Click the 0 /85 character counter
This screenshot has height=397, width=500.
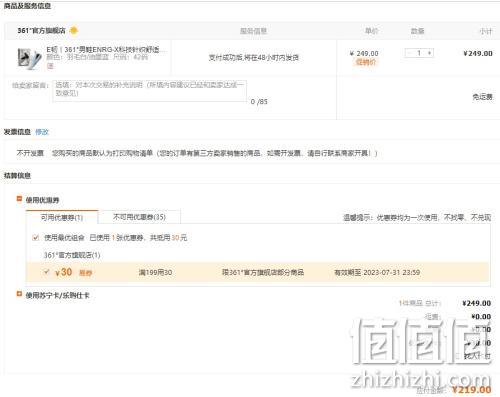click(x=259, y=102)
